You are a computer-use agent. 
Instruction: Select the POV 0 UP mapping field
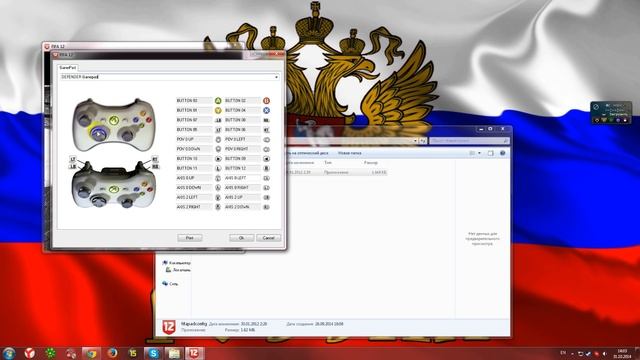pyautogui.click(x=194, y=139)
